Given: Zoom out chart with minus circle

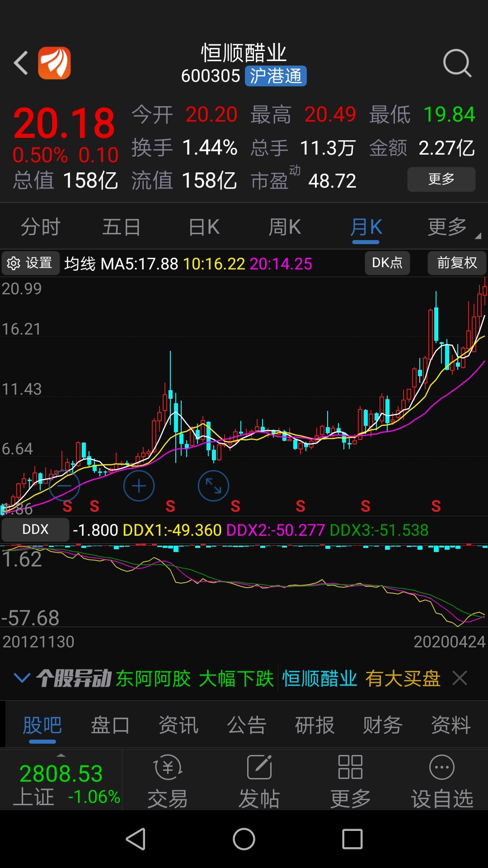Looking at the screenshot, I should [64, 486].
